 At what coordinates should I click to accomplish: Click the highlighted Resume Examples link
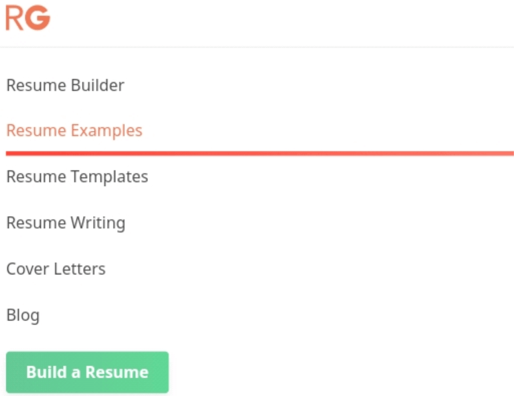[x=74, y=131]
